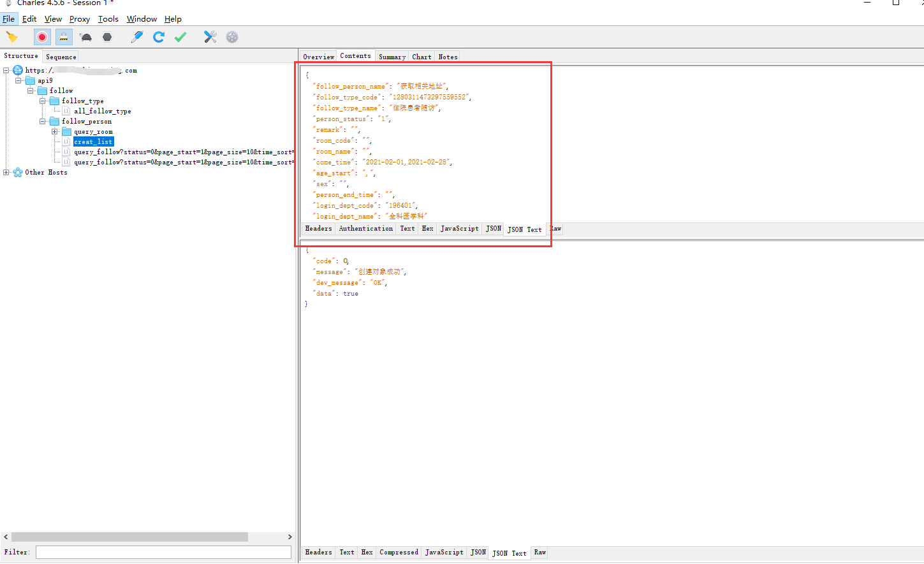The image size is (924, 564).
Task: Click the scroll-right arrow under the tree
Action: (x=290, y=537)
